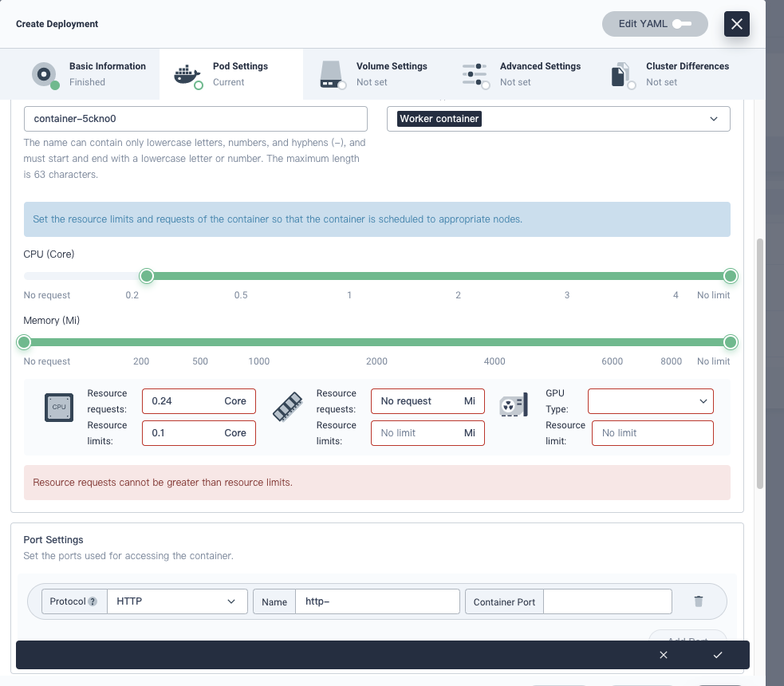Click inside the Container Port input field
This screenshot has height=686, width=784.
(608, 601)
